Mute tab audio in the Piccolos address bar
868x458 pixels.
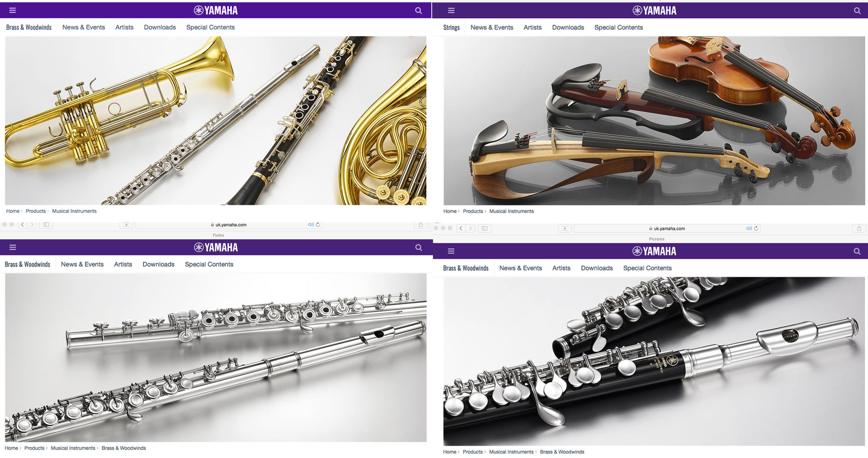749,228
